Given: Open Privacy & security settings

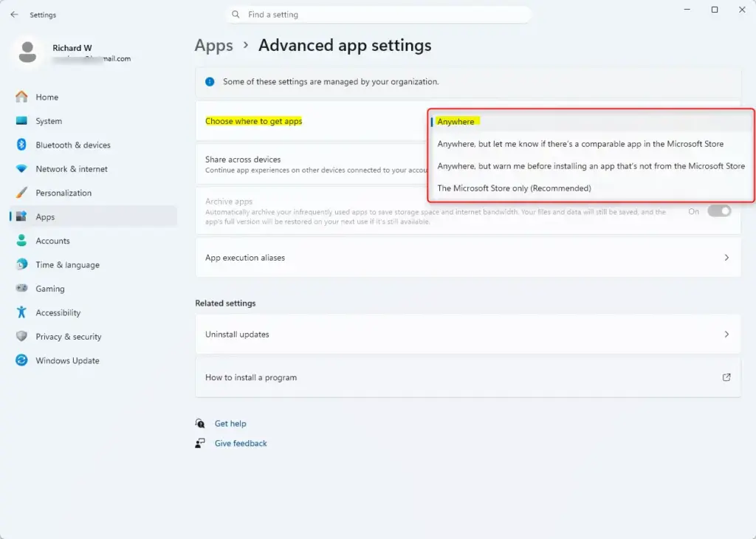Looking at the screenshot, I should 93,336.
